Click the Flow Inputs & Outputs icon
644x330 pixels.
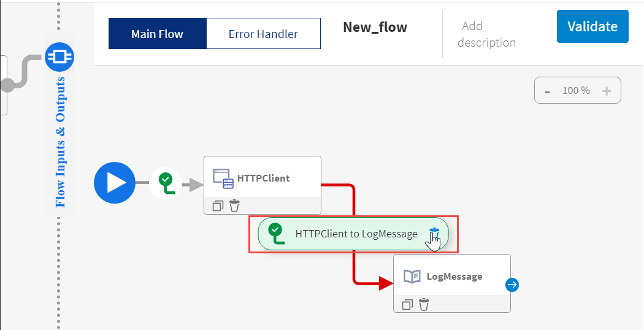(x=59, y=57)
